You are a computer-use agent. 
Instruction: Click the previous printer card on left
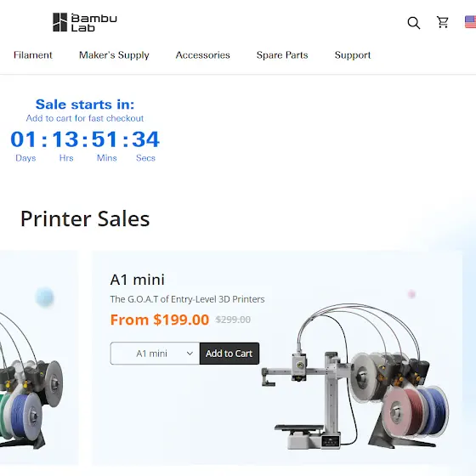click(x=39, y=358)
